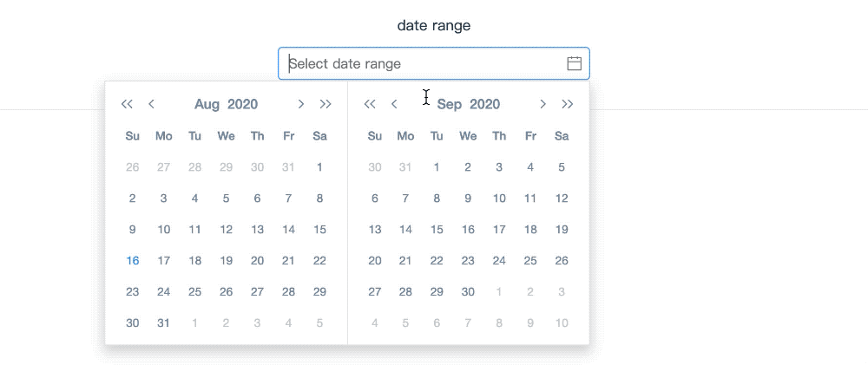Screen dimensions: 868x365
Task: Go to previous month in September panel
Action: click(394, 104)
